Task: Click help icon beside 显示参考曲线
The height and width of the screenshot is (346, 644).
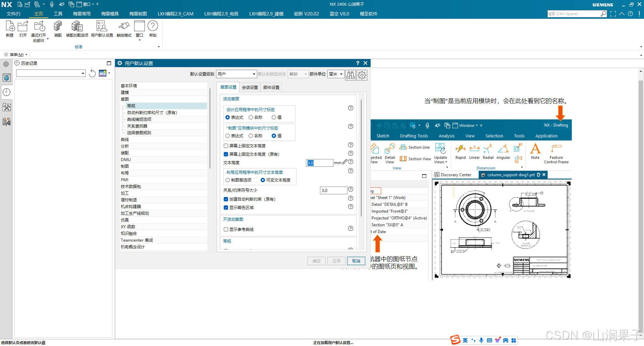Action: tap(351, 229)
